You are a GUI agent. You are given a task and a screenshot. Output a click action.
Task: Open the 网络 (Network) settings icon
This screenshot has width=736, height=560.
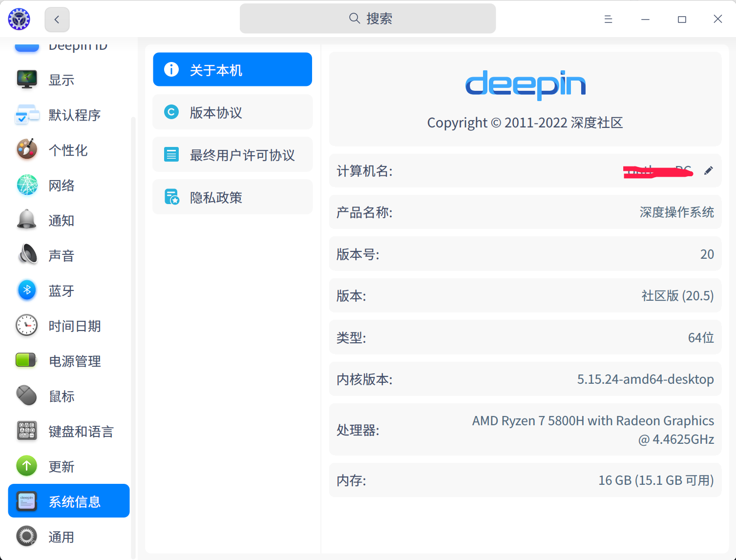(x=26, y=185)
